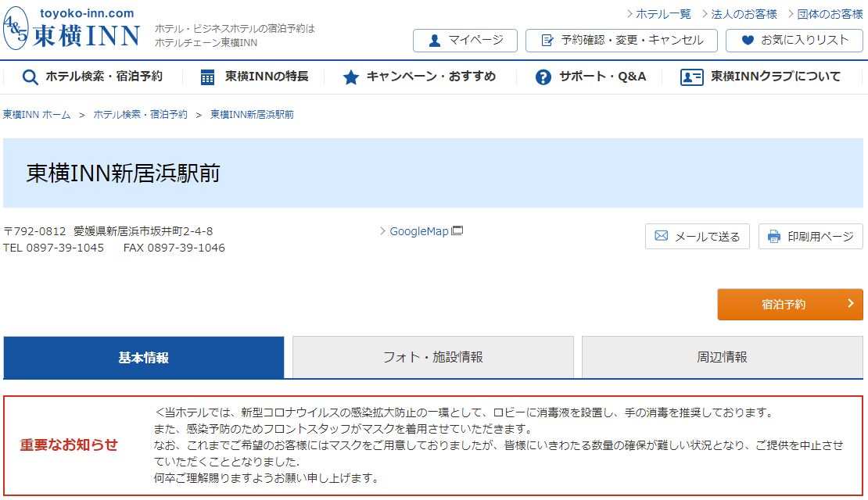Open the GoogleMap link
The width and height of the screenshot is (868, 500).
coord(420,231)
